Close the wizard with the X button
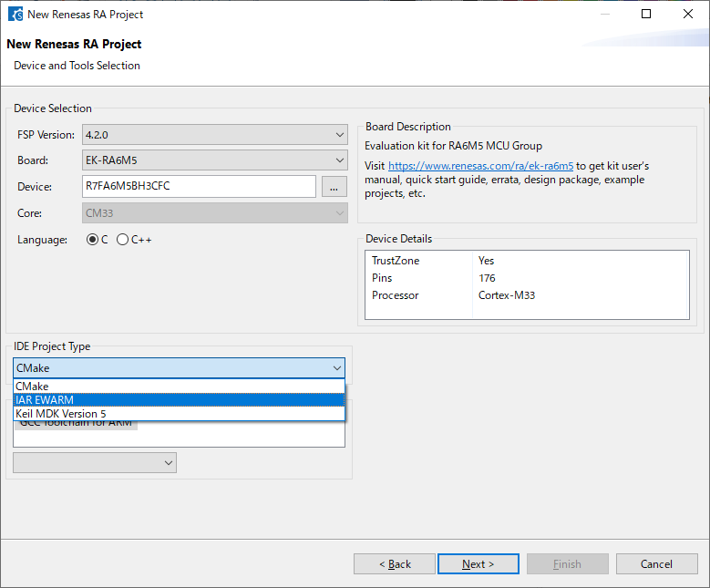 coord(688,15)
